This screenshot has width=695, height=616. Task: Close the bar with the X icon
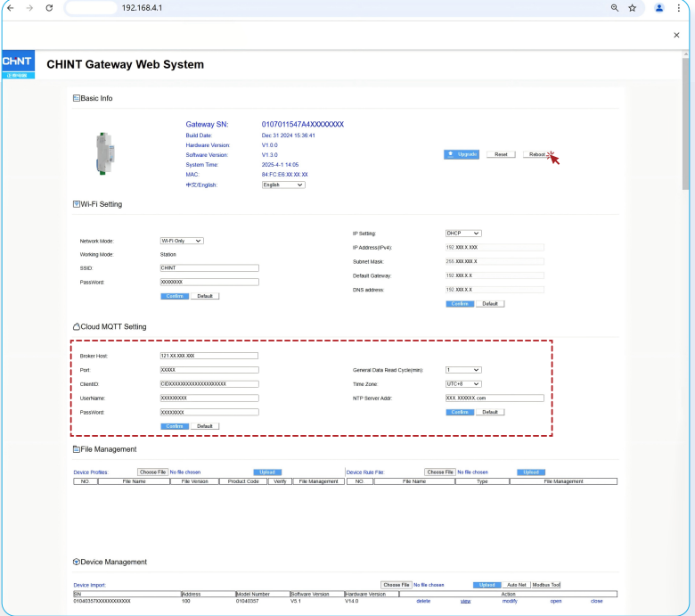pos(676,35)
